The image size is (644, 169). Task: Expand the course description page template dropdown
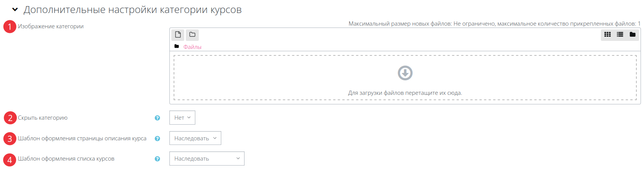click(195, 138)
